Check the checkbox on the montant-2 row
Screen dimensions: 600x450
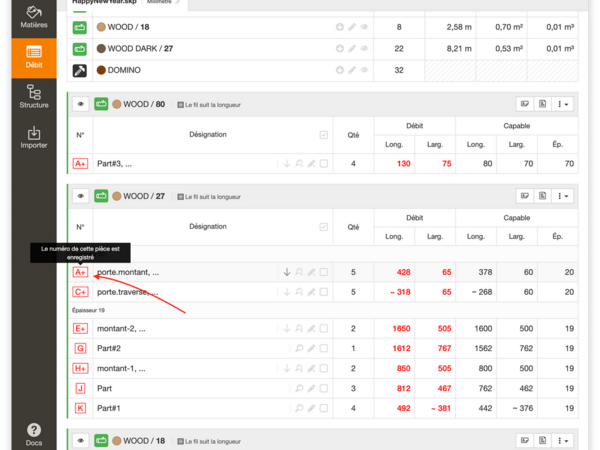(x=323, y=328)
